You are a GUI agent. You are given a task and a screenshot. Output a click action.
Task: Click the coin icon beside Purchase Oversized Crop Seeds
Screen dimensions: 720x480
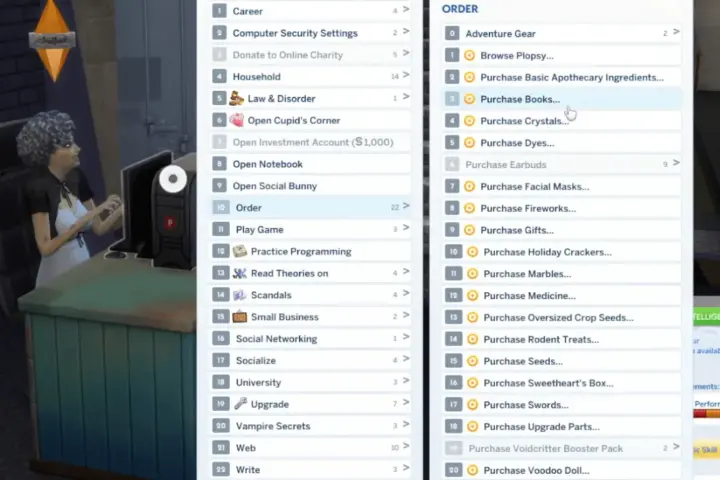point(472,317)
